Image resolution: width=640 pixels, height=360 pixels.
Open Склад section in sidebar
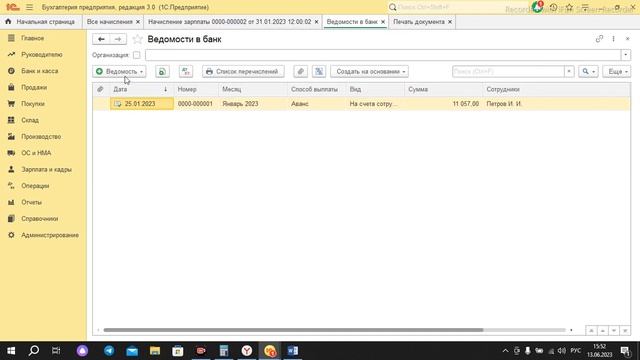pos(30,120)
